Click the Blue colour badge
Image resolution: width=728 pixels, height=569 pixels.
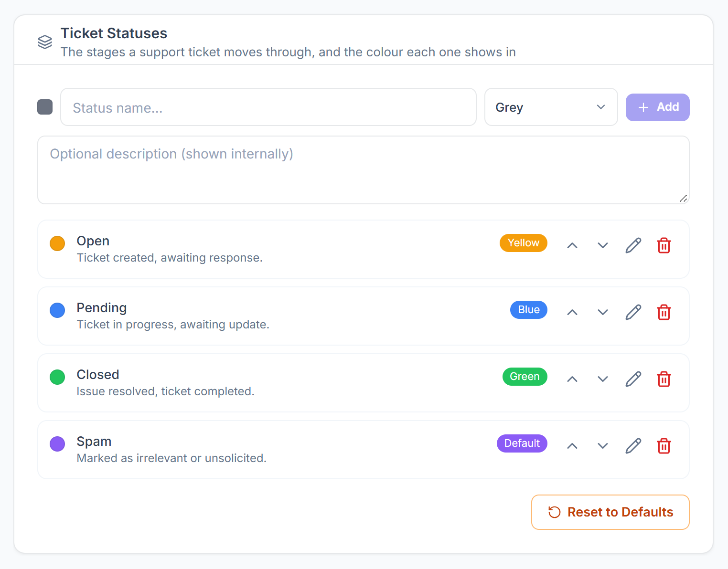pyautogui.click(x=529, y=310)
